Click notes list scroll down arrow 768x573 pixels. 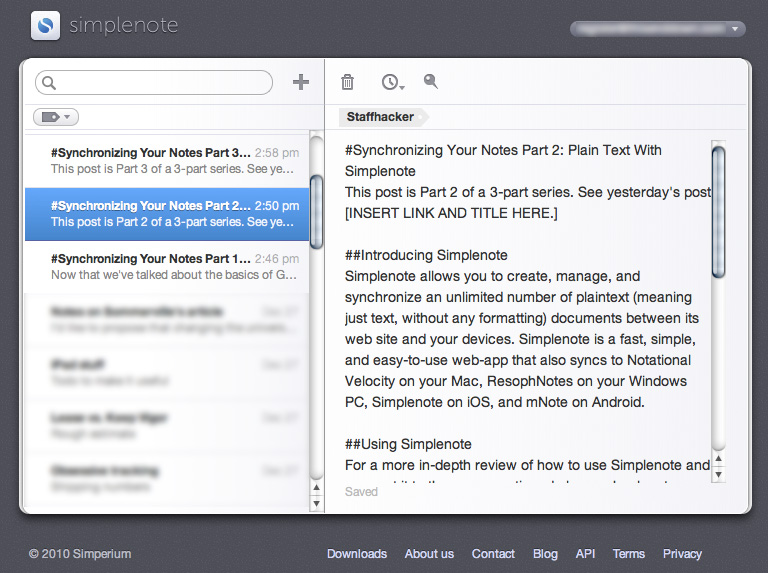[316, 503]
